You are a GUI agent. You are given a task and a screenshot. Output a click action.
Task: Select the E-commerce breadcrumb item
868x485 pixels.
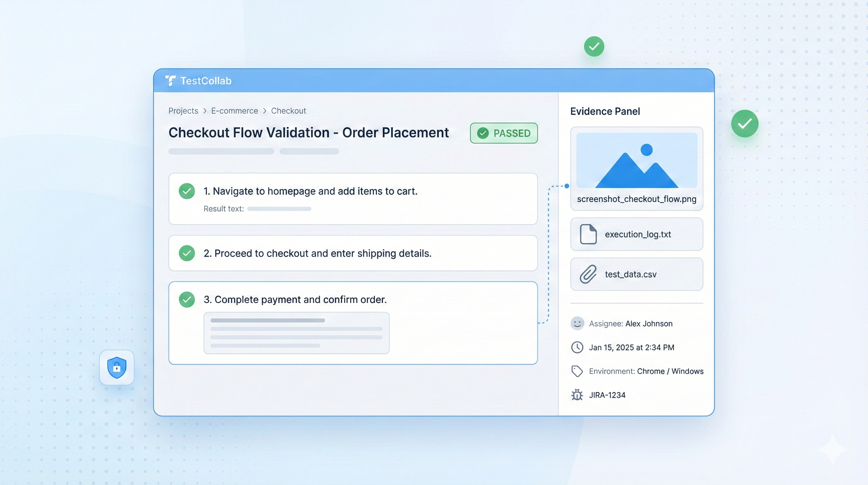(x=234, y=111)
